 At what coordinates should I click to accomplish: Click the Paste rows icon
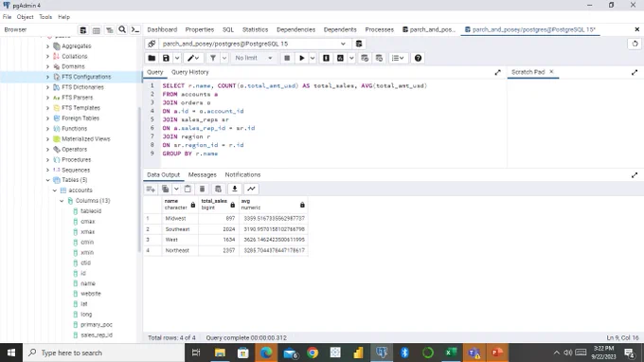pos(188,189)
